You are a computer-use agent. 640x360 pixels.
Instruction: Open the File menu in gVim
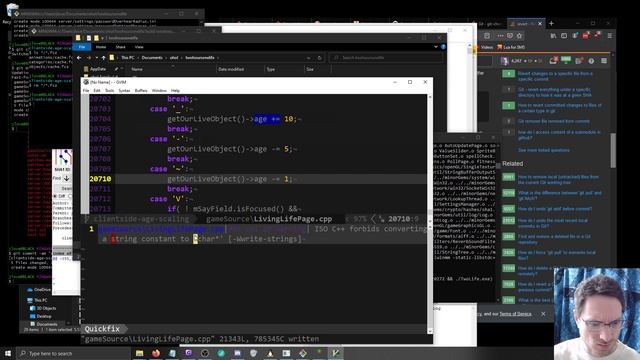coord(86,91)
